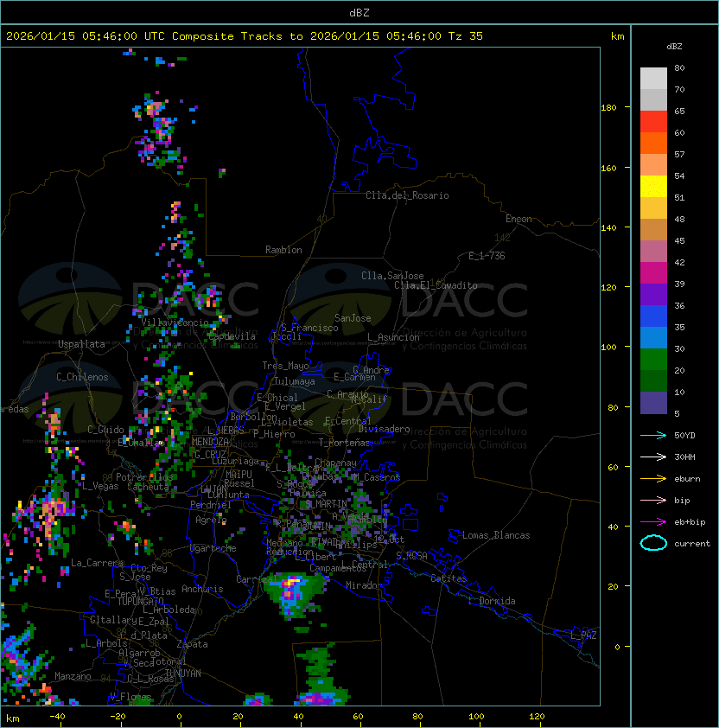The image size is (719, 728).
Task: Click the 'MENDOZA' map label
Action: [210, 442]
